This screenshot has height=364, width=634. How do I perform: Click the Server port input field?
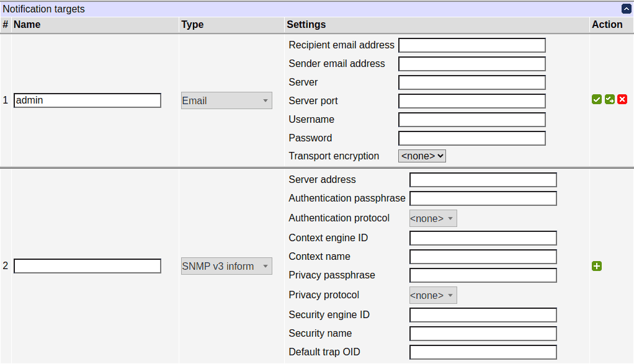click(x=471, y=100)
